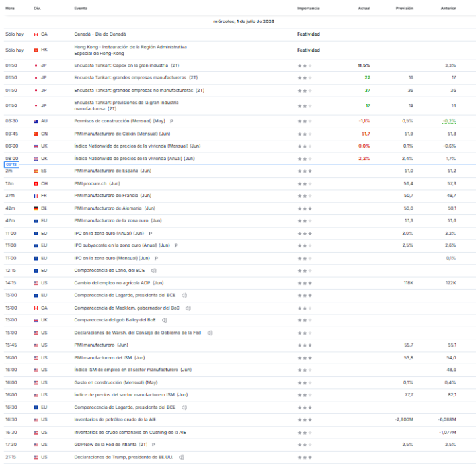Open the PMI manufacturero del ISM event
This screenshot has height=467, width=476.
[110, 358]
